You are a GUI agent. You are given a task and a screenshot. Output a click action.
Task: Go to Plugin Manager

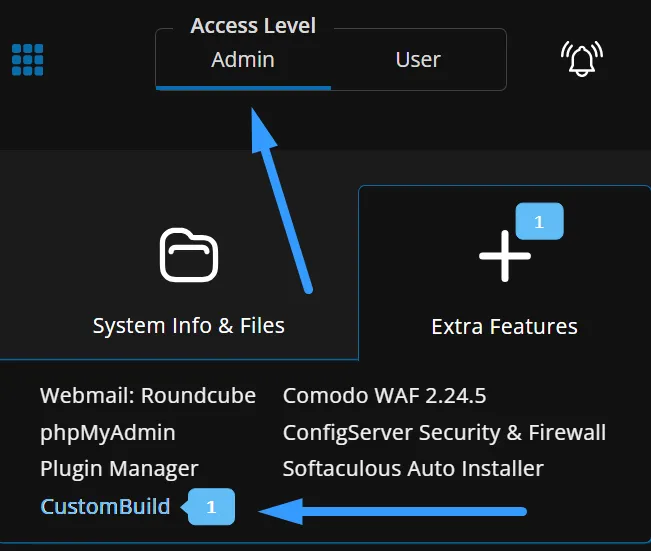[x=119, y=469]
